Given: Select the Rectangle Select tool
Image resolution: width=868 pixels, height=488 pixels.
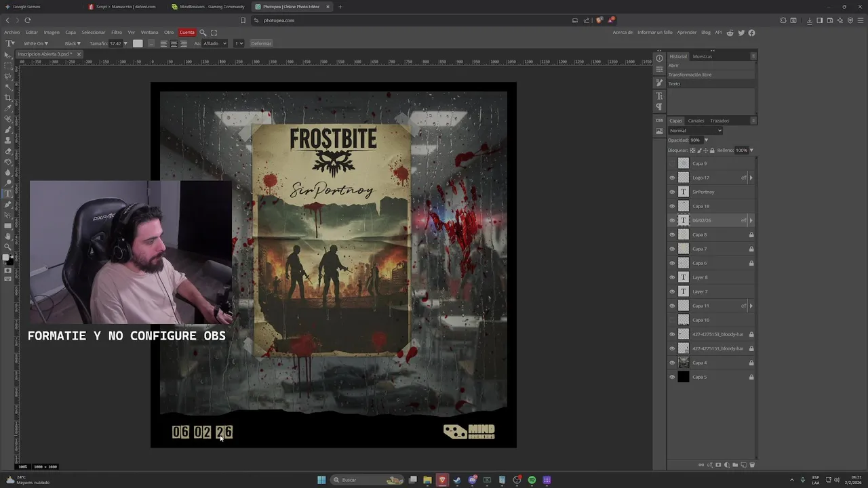Looking at the screenshot, I should pyautogui.click(x=7, y=66).
